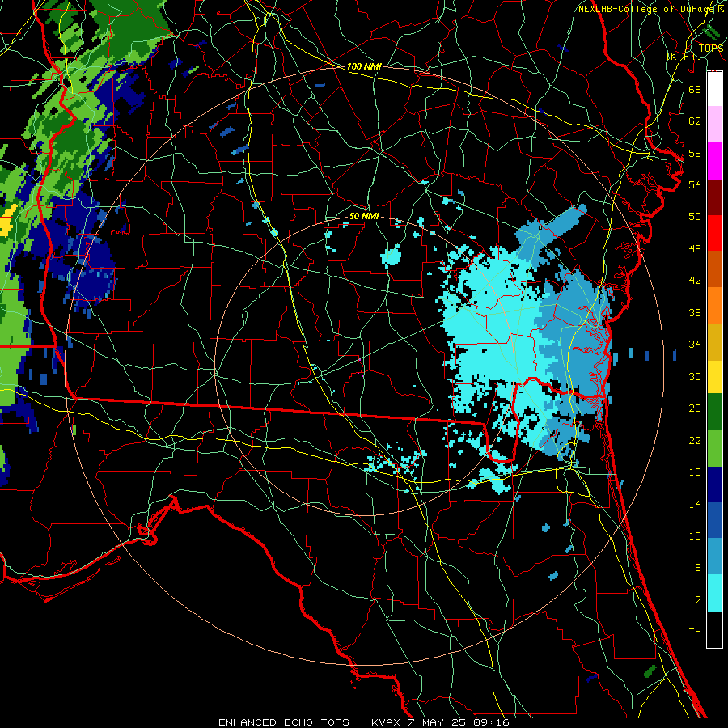The height and width of the screenshot is (728, 728).
Task: Click the white swatch in the tops legend
Action: 714,89
